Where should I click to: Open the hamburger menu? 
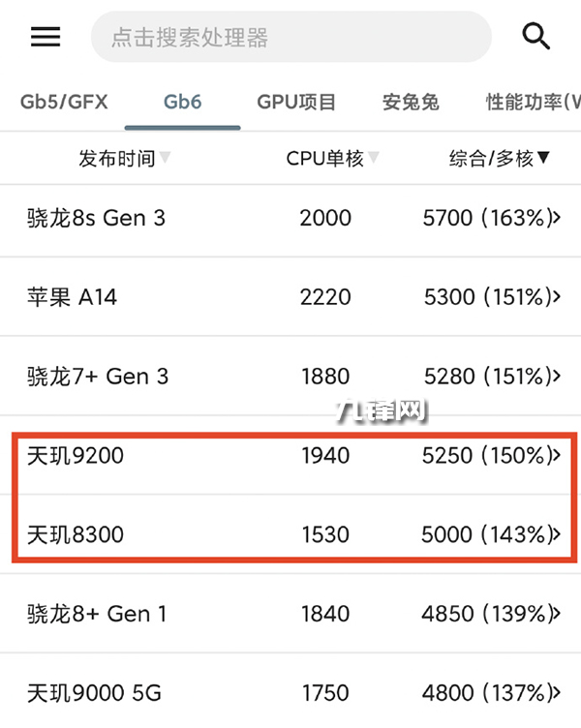[46, 37]
